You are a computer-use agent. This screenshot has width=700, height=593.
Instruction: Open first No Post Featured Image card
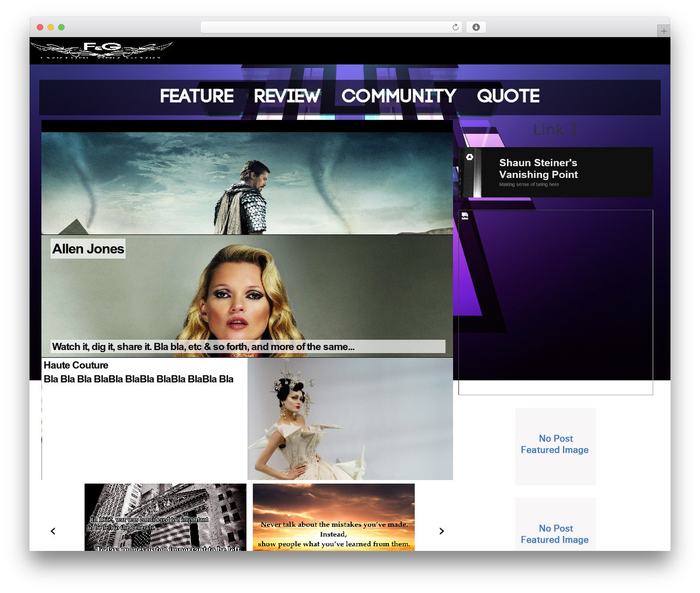click(x=555, y=446)
